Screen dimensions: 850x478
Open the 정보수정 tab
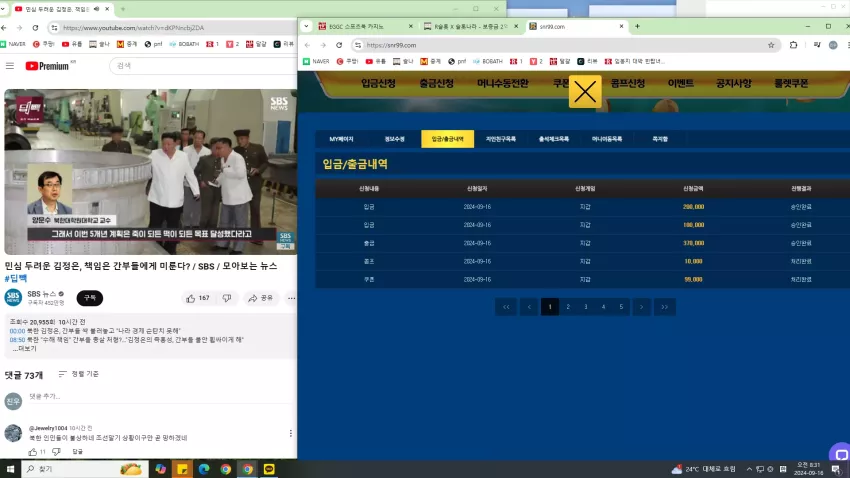coord(394,139)
